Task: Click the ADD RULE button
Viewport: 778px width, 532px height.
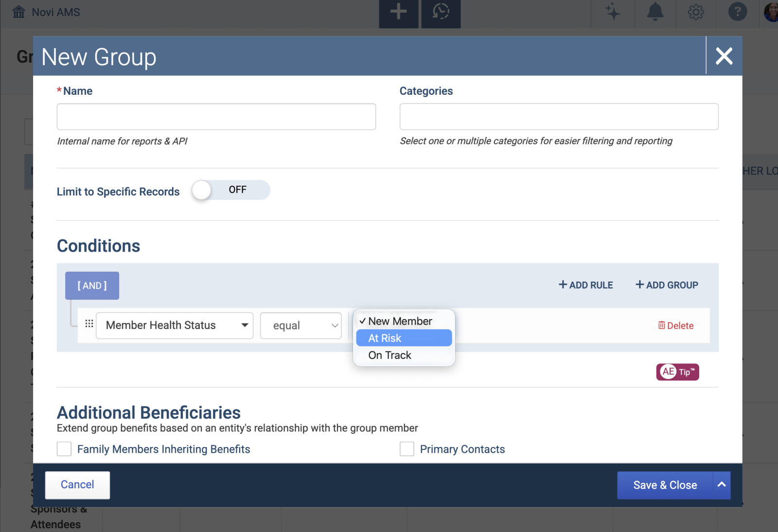Action: (x=585, y=285)
